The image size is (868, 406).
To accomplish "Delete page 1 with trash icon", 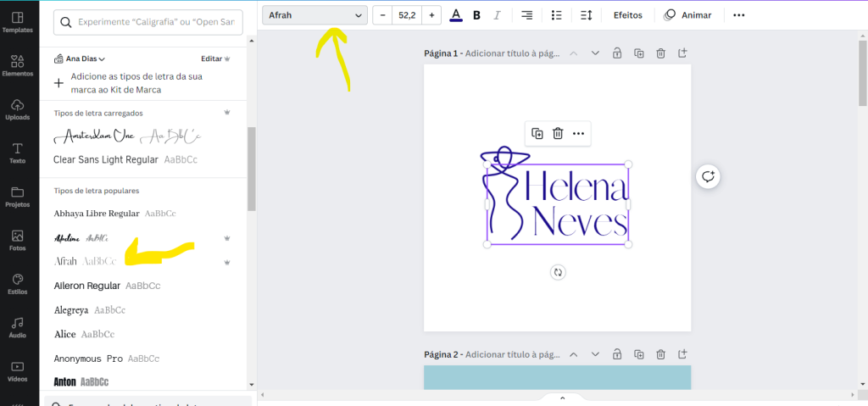I will 660,53.
